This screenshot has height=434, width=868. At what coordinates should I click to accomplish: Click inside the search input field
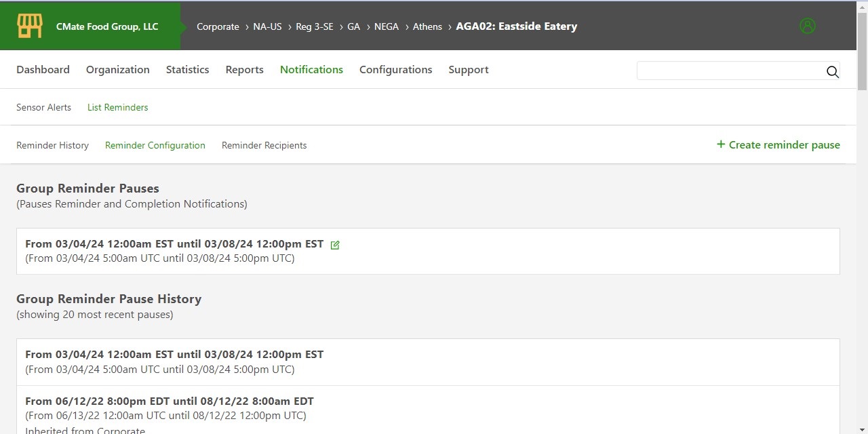[732, 71]
